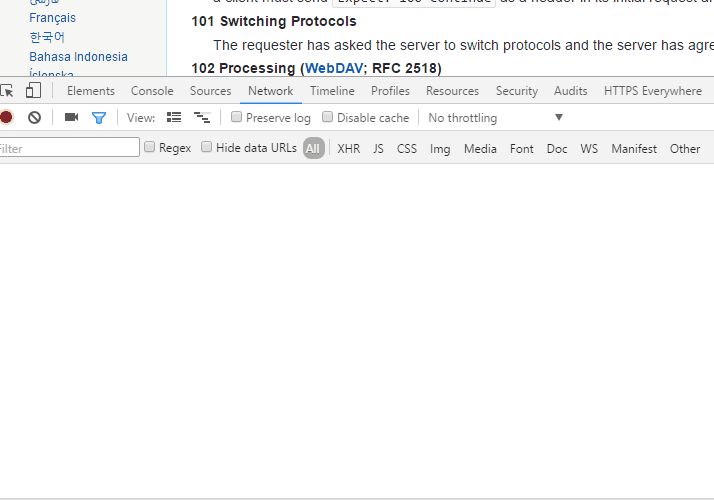Select the All filter button

click(314, 149)
